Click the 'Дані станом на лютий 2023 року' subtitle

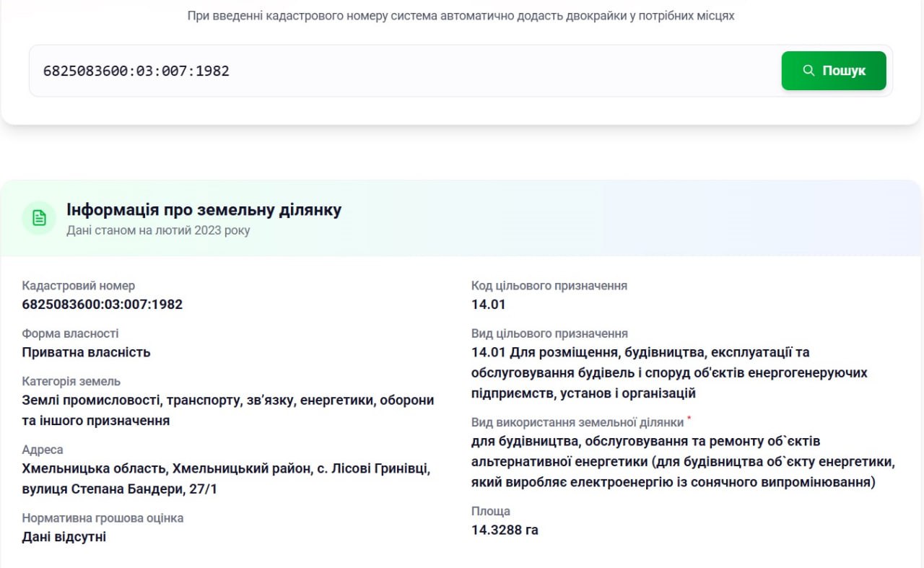[x=158, y=231]
